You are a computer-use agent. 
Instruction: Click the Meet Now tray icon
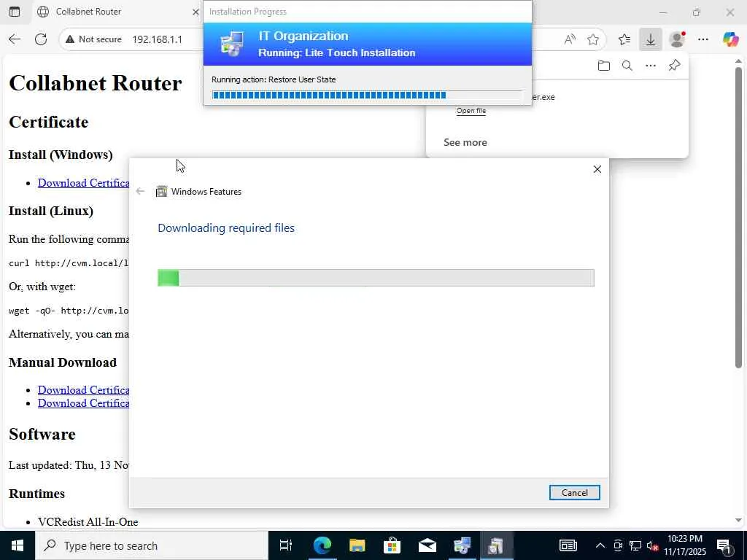(618, 545)
